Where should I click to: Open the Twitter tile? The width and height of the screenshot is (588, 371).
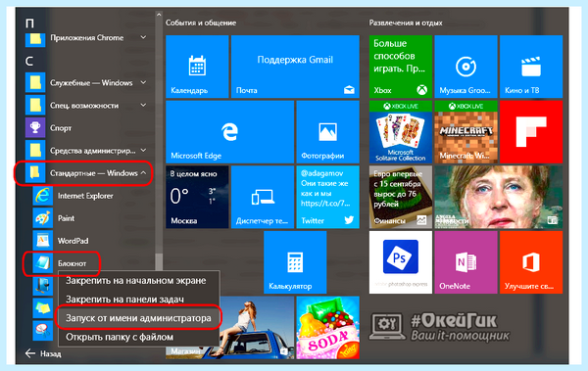[327, 197]
